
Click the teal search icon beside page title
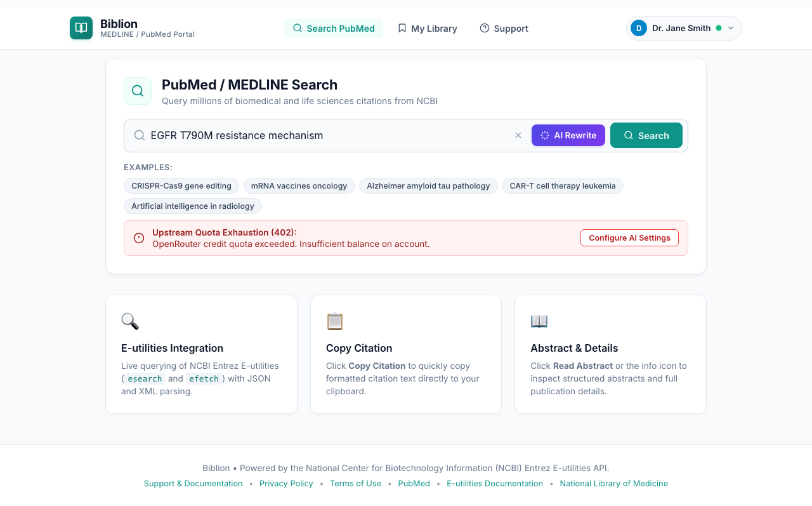coord(138,91)
